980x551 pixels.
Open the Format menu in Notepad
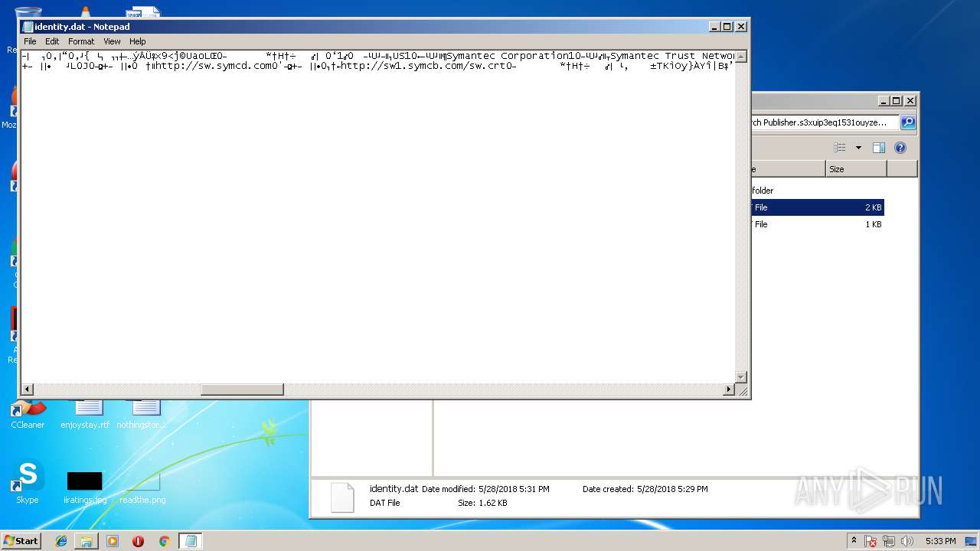pos(81,41)
